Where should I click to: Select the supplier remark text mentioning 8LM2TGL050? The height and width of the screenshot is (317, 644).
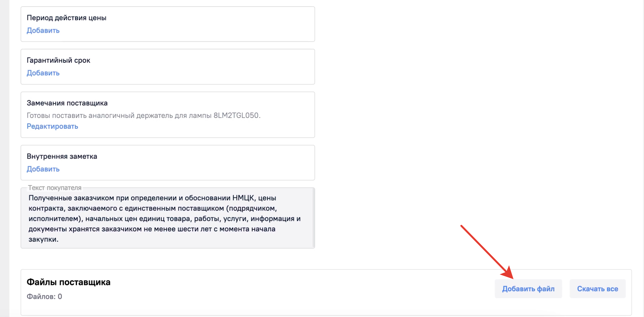(143, 116)
